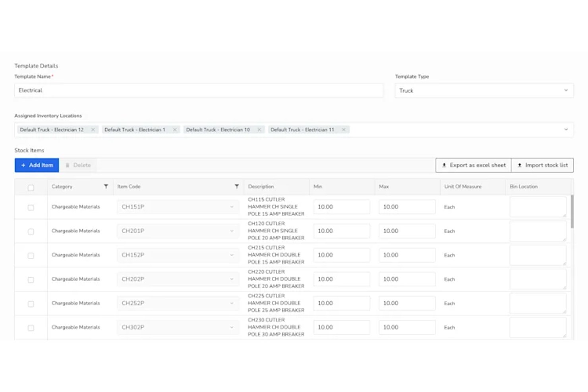
Task: Check the row for CH152P
Action: pos(31,256)
